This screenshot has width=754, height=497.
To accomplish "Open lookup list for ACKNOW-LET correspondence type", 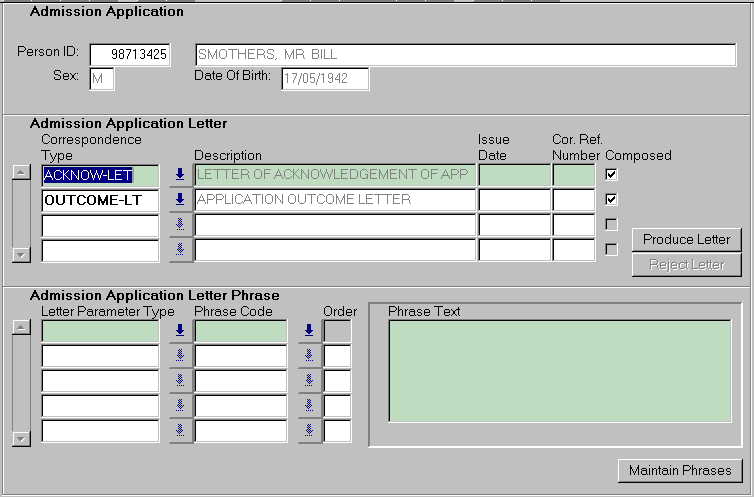I will coord(180,175).
